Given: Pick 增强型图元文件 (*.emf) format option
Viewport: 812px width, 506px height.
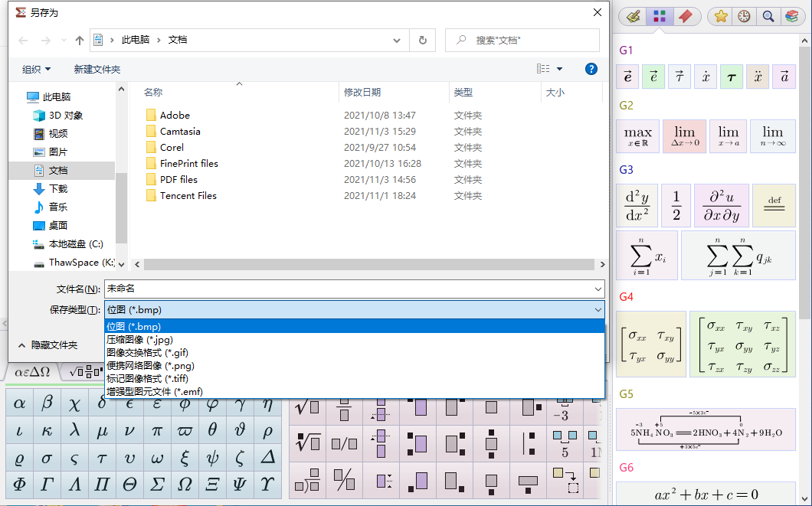Looking at the screenshot, I should [x=154, y=392].
